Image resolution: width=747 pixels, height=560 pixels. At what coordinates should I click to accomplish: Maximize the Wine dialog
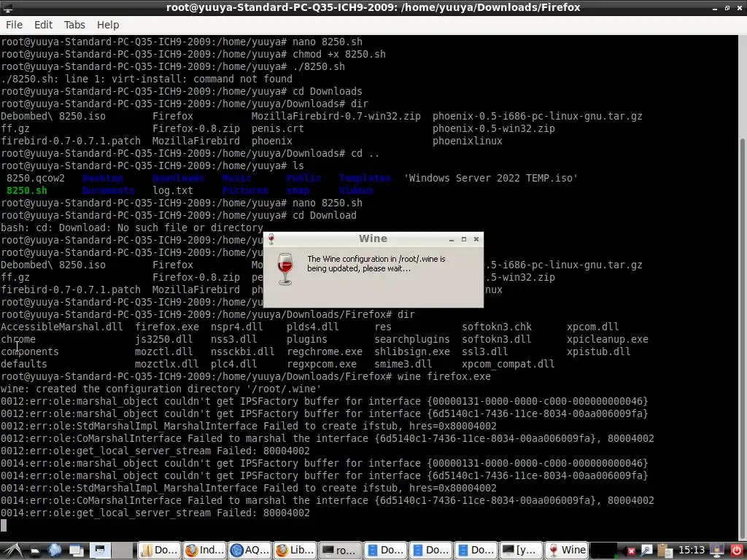463,239
